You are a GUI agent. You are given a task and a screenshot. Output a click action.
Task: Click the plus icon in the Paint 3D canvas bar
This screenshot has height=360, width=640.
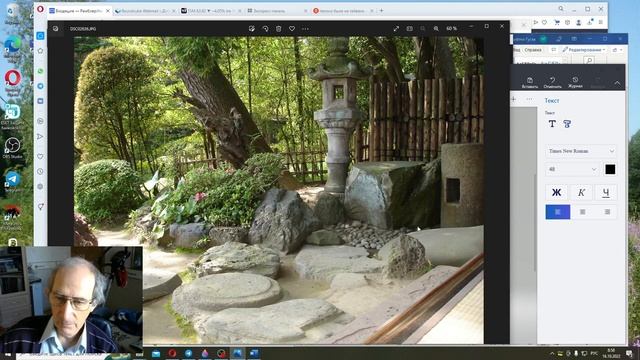tap(513, 99)
